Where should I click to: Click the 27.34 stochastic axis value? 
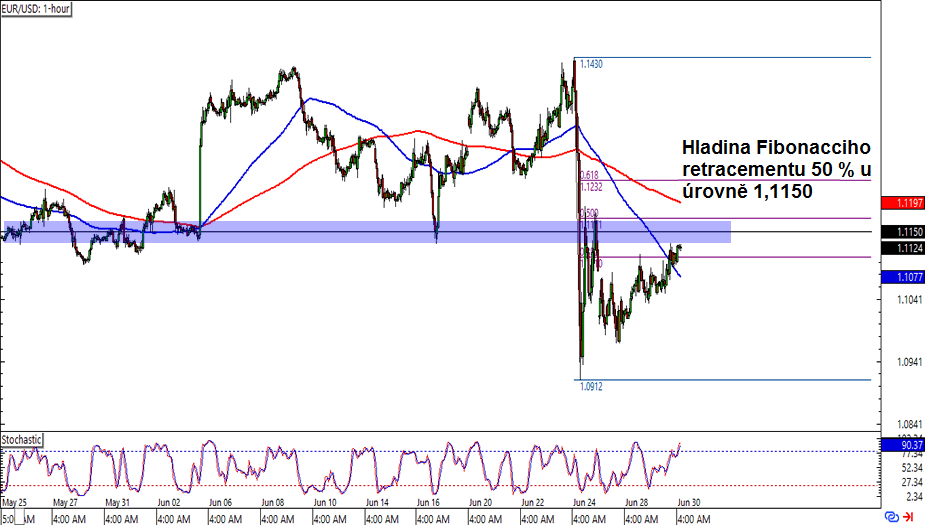pos(912,482)
